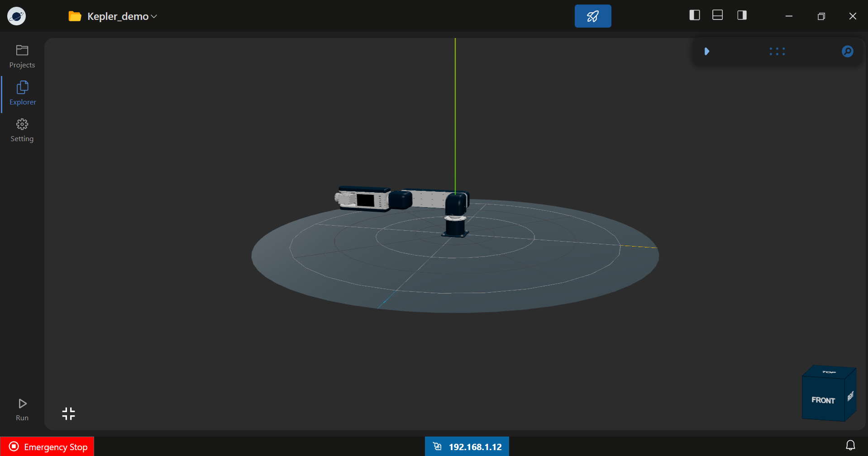Click the grid dots icon in the floating toolbar
The image size is (868, 456).
[x=777, y=51]
